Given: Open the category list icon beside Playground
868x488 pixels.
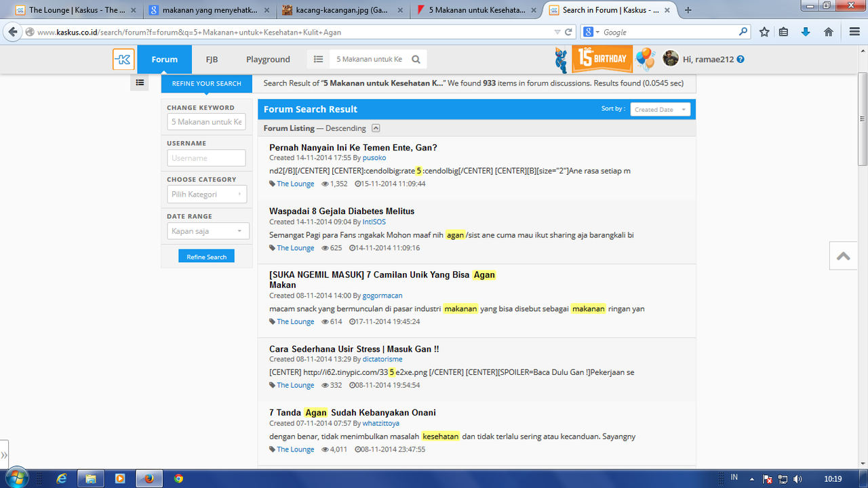Looking at the screenshot, I should click(x=318, y=60).
